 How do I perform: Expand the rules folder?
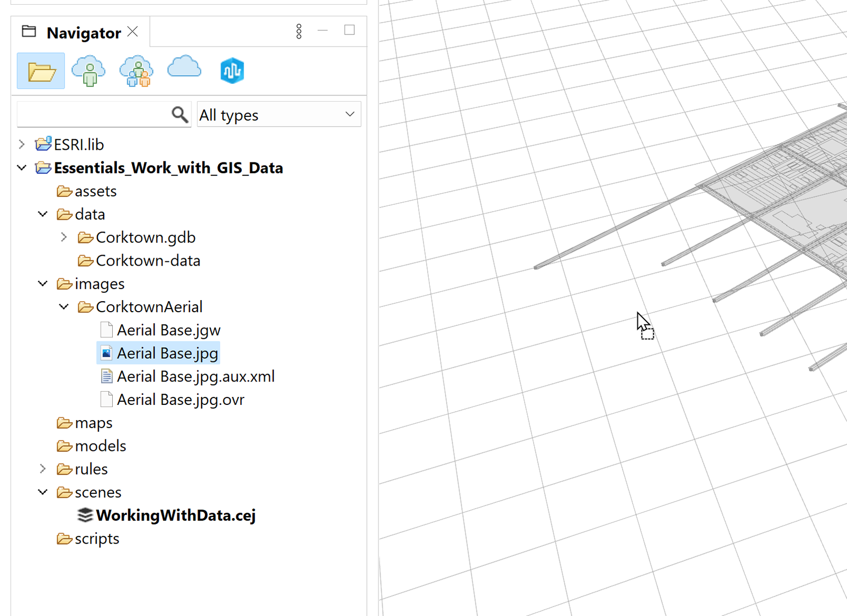(43, 468)
